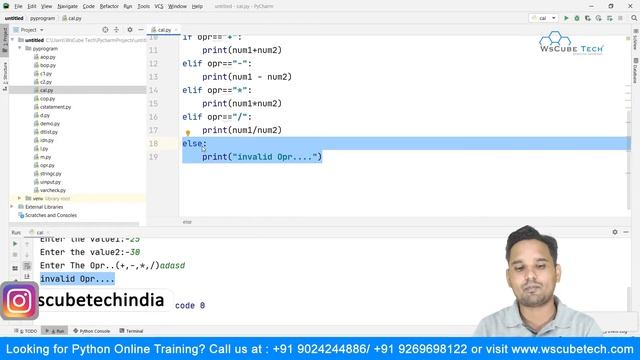640x360 pixels.
Task: Click the profile run icon in toolbar
Action: pos(598,18)
